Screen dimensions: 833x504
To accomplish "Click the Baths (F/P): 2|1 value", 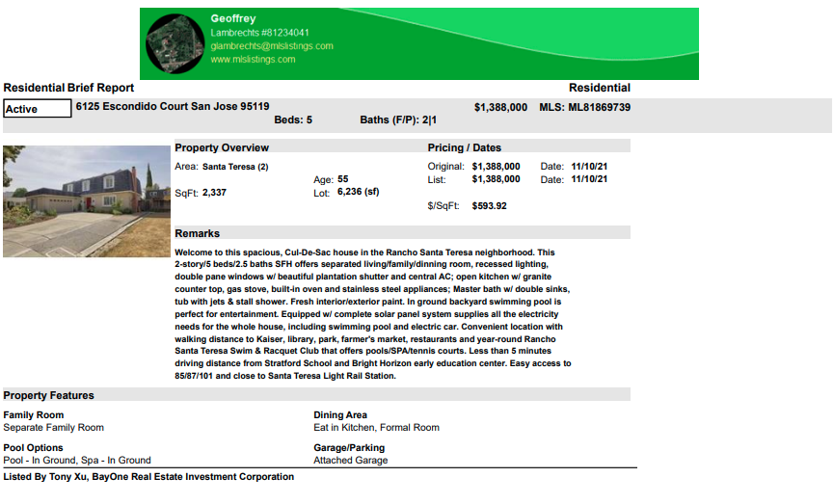I will click(398, 120).
